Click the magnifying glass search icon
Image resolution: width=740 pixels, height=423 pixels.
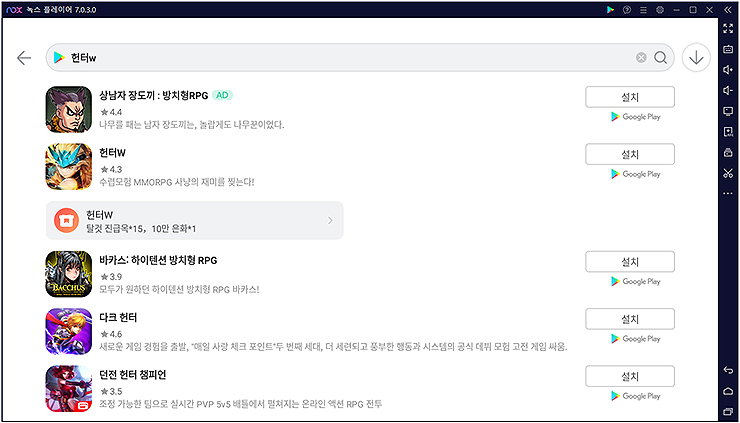[661, 58]
